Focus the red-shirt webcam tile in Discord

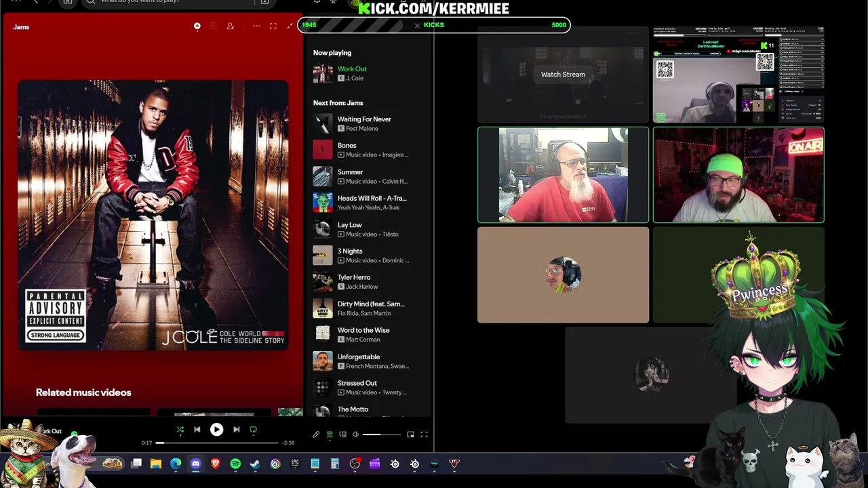tap(563, 175)
